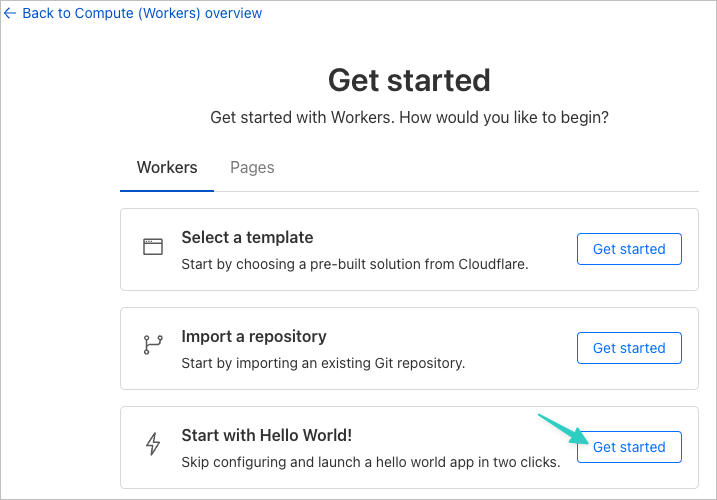Click the large Get started page heading
This screenshot has height=500, width=717.
point(409,81)
